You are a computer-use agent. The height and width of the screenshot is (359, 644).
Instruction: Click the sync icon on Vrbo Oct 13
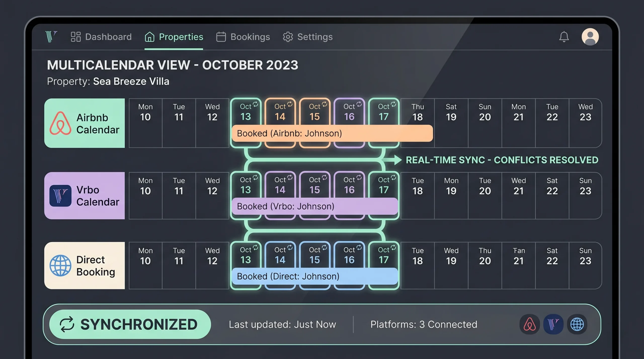pyautogui.click(x=255, y=177)
